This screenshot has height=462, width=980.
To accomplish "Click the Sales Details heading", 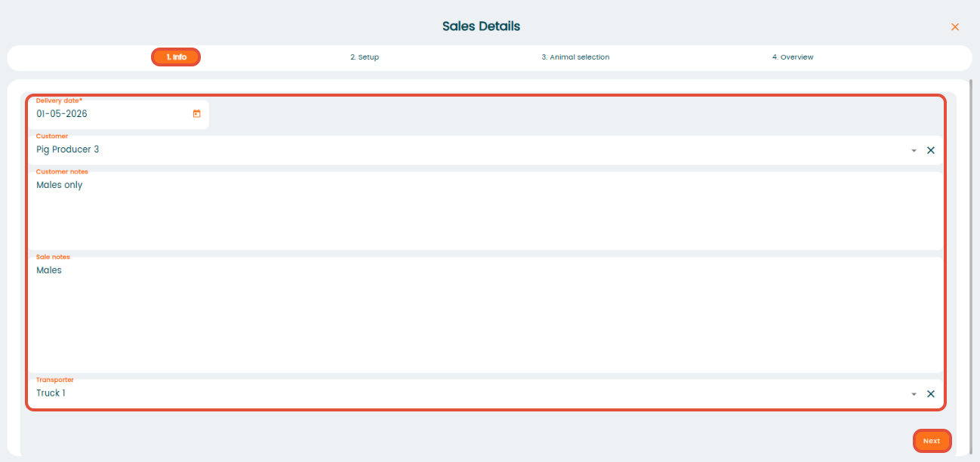I will point(481,26).
